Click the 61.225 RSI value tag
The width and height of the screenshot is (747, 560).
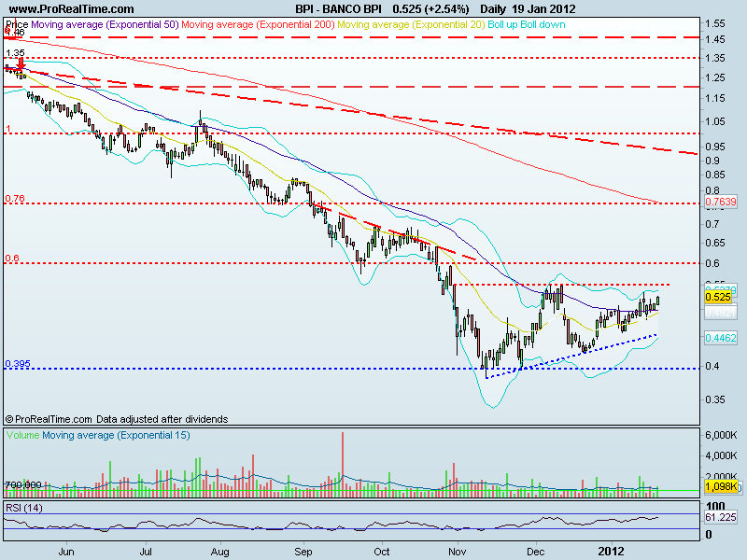click(721, 517)
